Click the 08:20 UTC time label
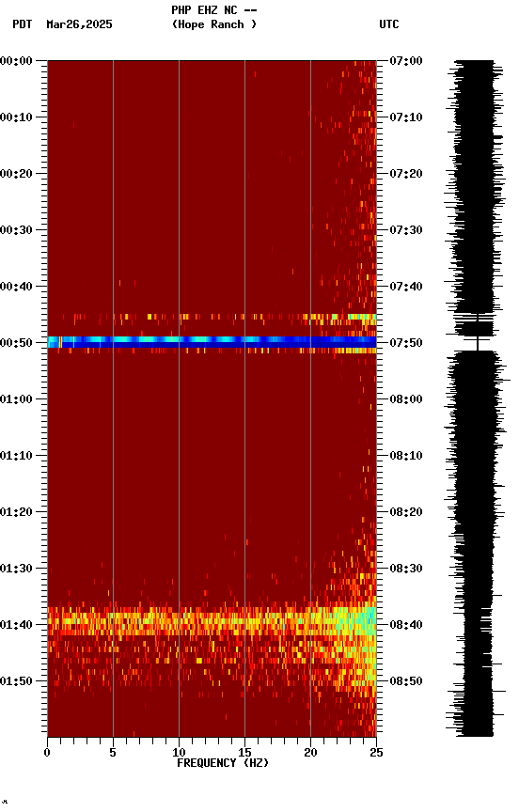The width and height of the screenshot is (519, 812). (406, 512)
